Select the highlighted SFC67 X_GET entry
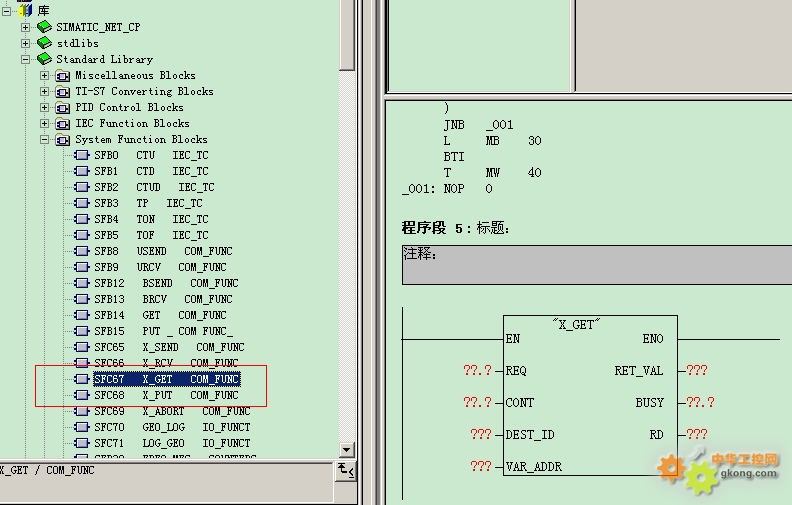 tap(167, 379)
